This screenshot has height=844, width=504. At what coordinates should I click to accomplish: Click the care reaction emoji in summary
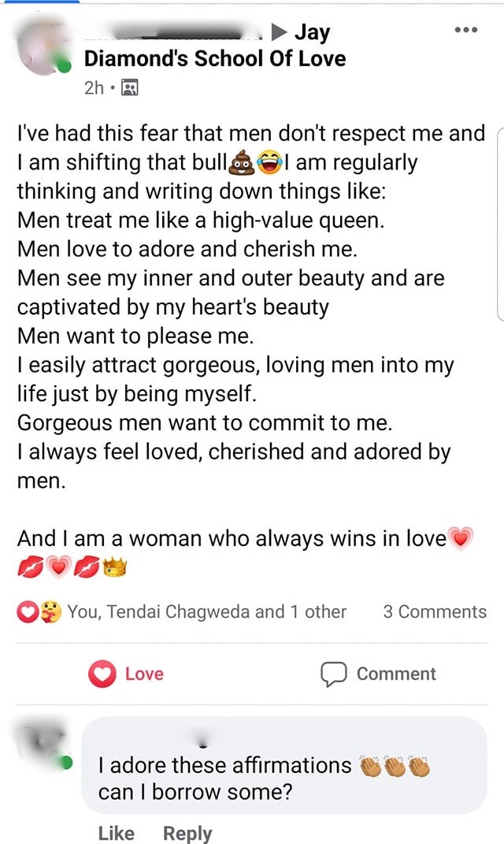tap(50, 612)
